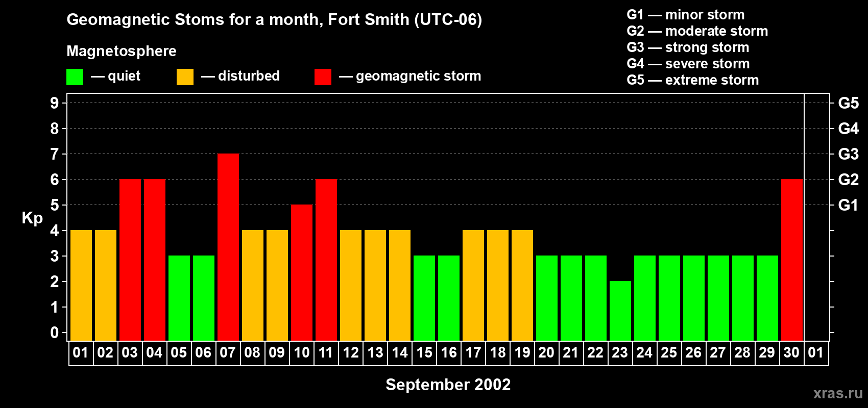This screenshot has width=868, height=408.
Task: Click the Kp value 5 axis tick label
Action: click(55, 205)
